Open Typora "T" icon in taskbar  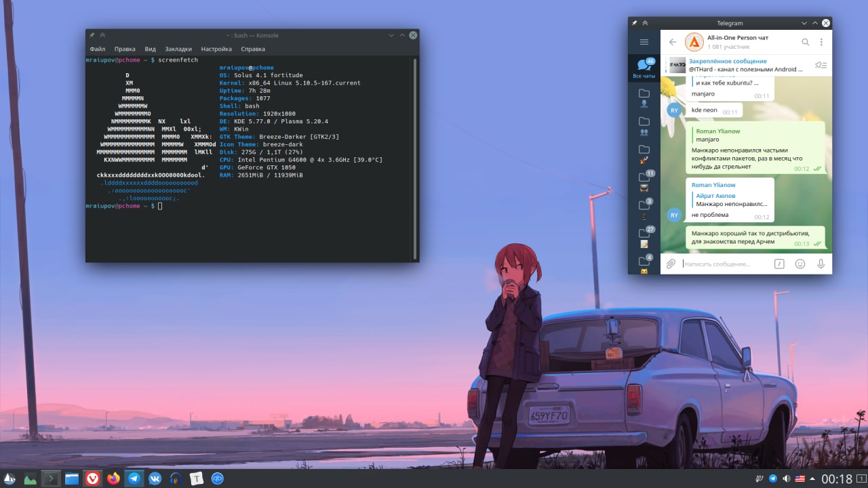click(x=197, y=479)
